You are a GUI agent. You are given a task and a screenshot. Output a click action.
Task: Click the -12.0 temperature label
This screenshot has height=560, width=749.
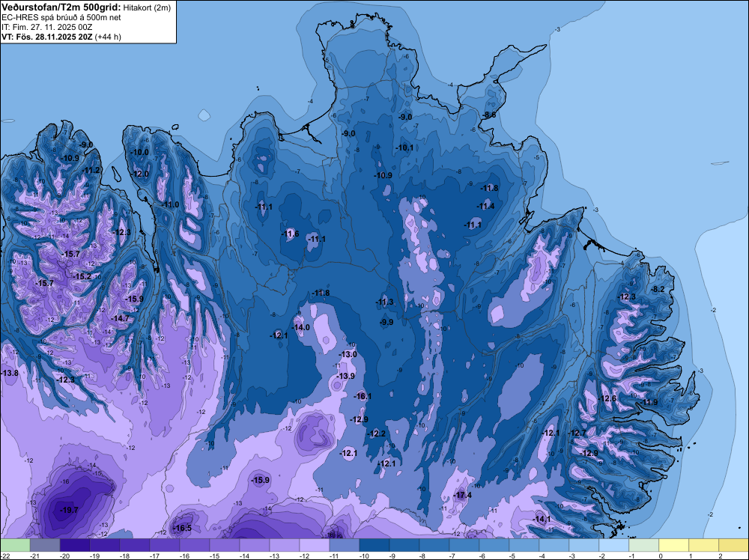[x=140, y=174]
